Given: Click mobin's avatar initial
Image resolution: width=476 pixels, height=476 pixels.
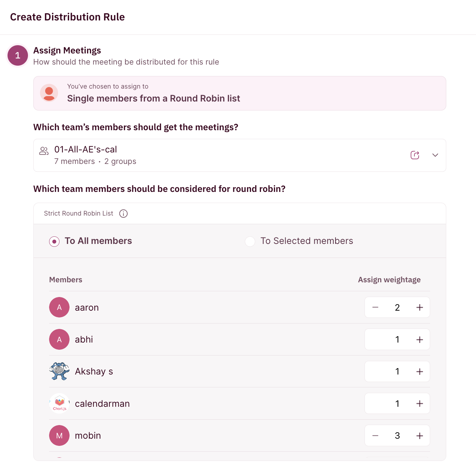Looking at the screenshot, I should pos(59,435).
